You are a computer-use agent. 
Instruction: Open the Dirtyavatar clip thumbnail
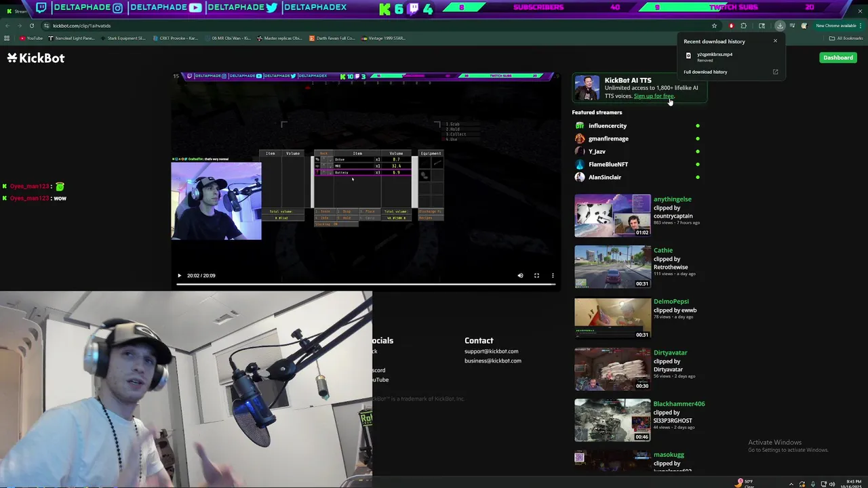pos(612,369)
